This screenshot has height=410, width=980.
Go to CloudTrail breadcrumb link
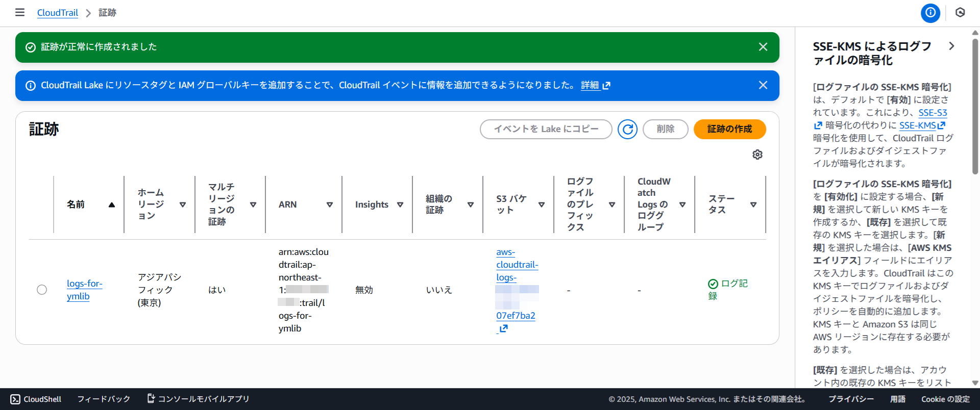pyautogui.click(x=58, y=13)
